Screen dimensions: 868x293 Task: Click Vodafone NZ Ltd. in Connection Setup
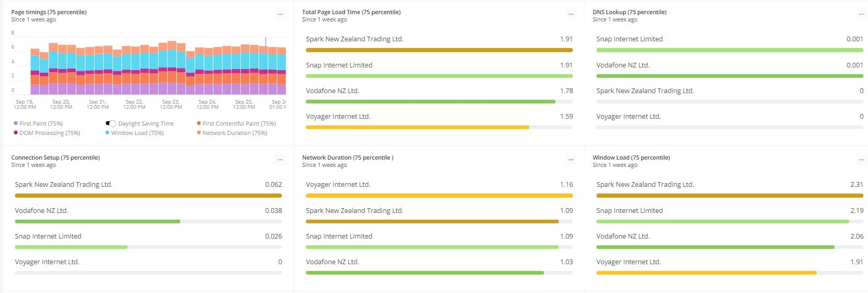pyautogui.click(x=41, y=211)
